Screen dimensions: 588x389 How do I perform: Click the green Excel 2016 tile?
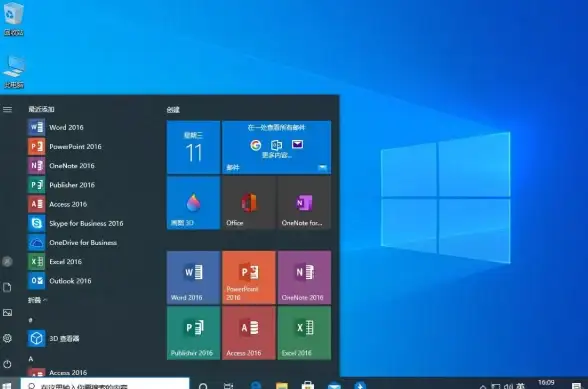(304, 333)
